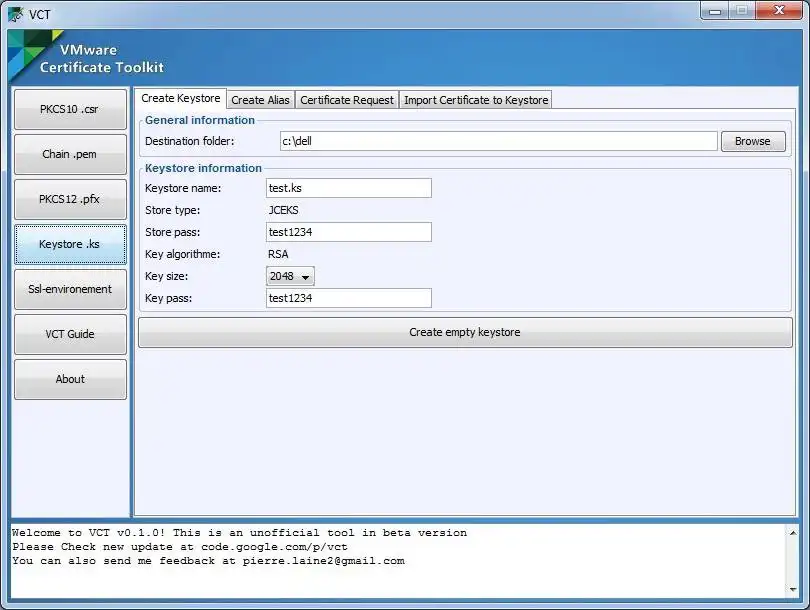Select the Keystore .ks section

[x=70, y=244]
